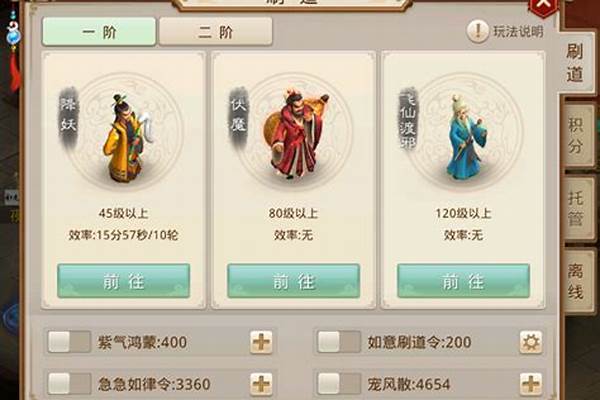Open the 离线 side tab
600x400 pixels.
[x=578, y=282]
